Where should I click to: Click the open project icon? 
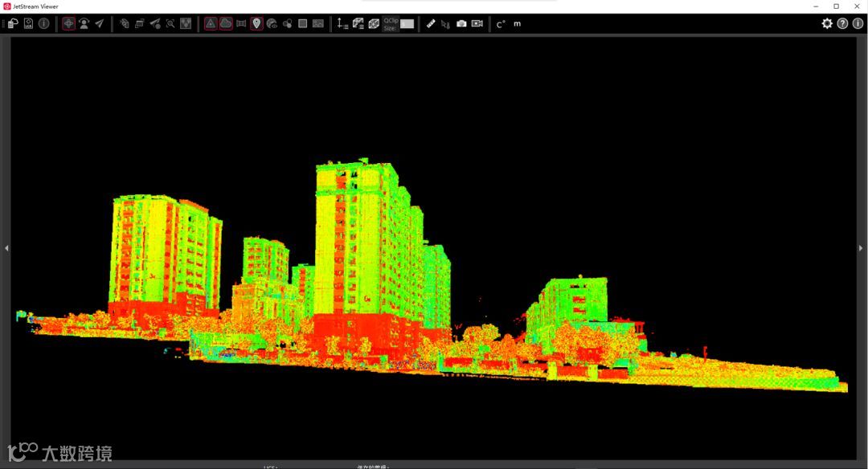click(x=14, y=23)
